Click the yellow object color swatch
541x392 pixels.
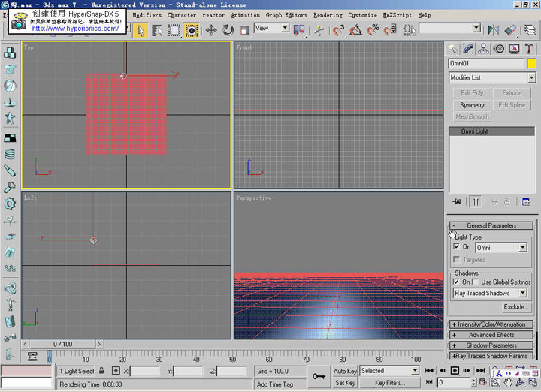point(531,65)
